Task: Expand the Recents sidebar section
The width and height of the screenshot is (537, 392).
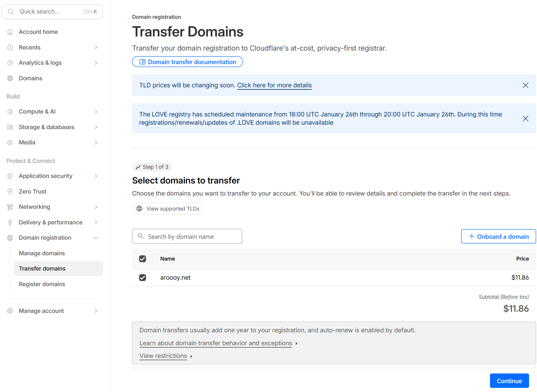Action: click(x=96, y=47)
